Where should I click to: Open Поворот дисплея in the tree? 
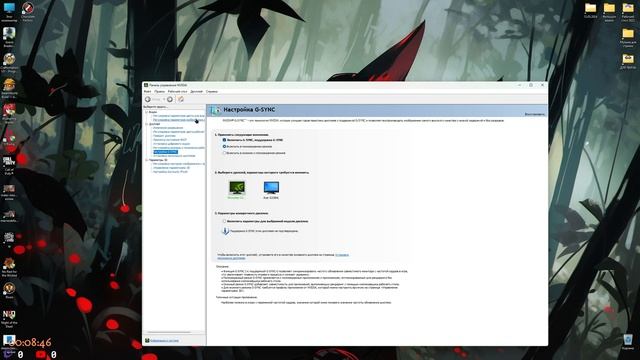point(164,136)
